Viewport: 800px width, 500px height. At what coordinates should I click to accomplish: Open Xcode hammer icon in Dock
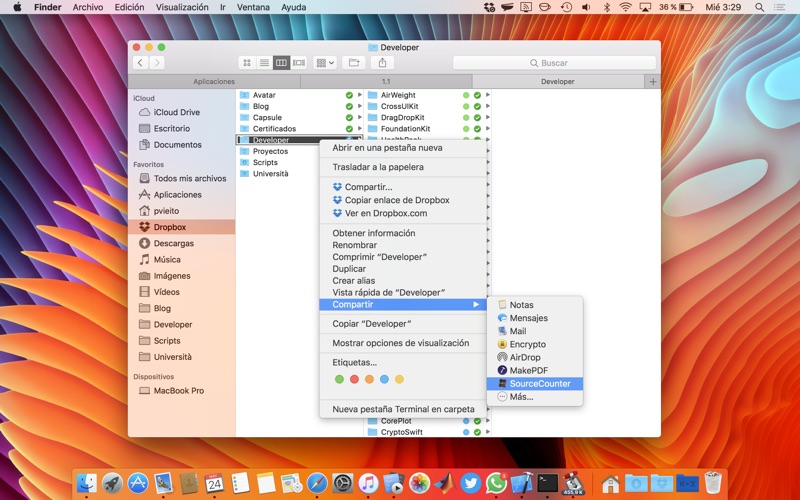coord(521,483)
